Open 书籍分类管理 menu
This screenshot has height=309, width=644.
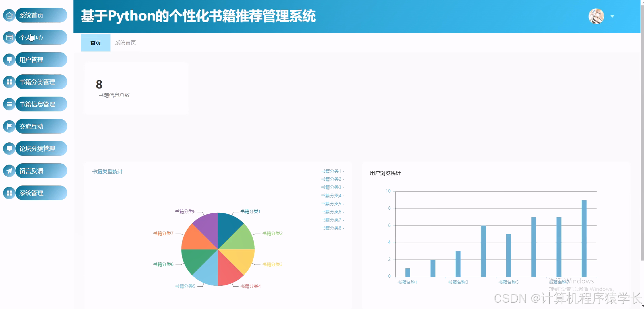click(x=41, y=82)
